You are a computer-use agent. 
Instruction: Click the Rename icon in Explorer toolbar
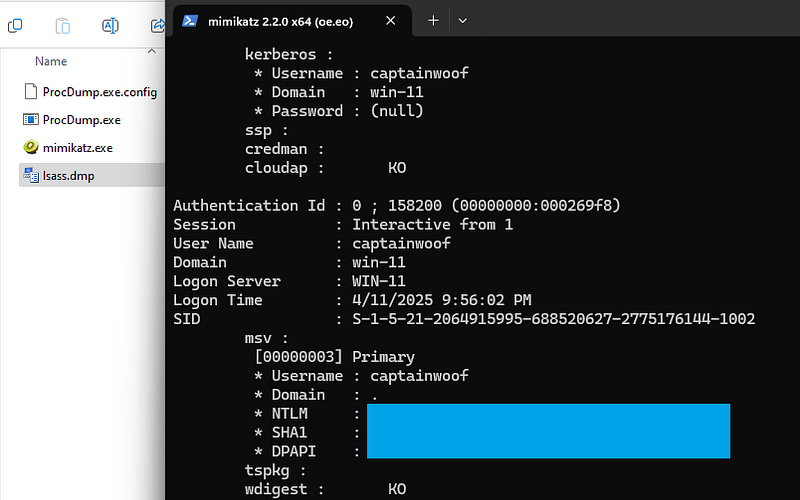pyautogui.click(x=111, y=26)
